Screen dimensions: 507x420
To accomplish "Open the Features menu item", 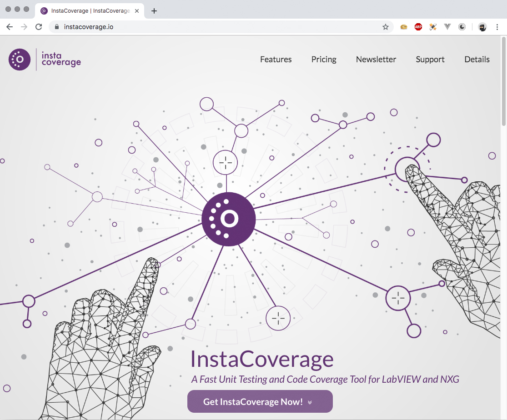I will point(276,60).
